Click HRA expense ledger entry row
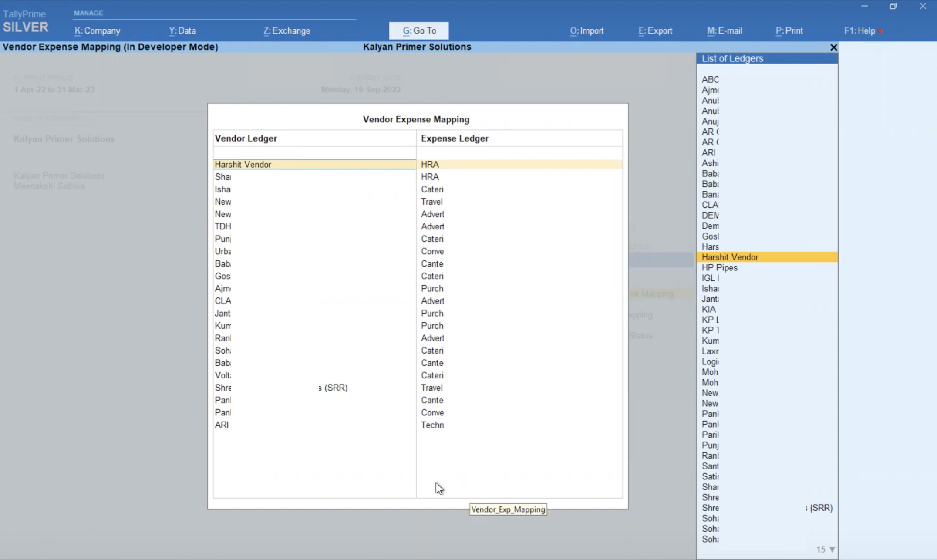The width and height of the screenshot is (937, 560). [x=520, y=164]
